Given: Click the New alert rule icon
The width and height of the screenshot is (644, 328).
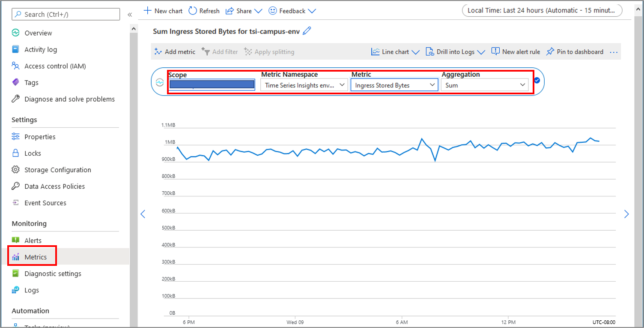Looking at the screenshot, I should pos(495,52).
